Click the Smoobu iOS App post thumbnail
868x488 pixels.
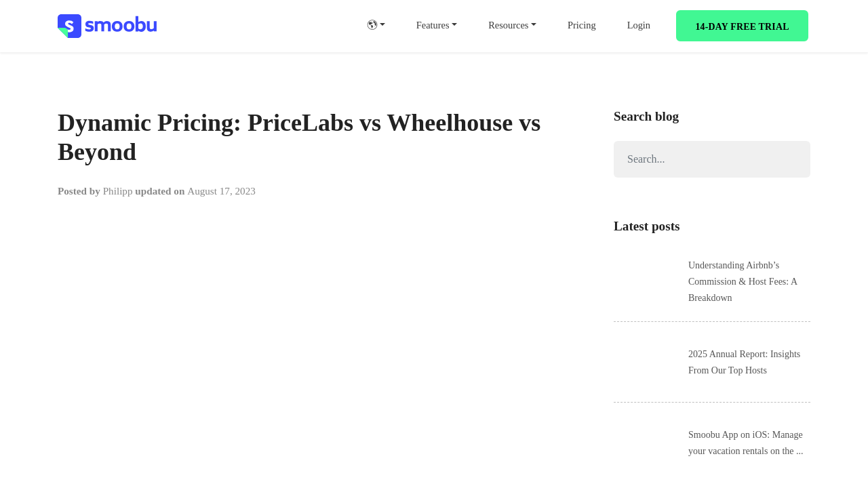coord(646,443)
